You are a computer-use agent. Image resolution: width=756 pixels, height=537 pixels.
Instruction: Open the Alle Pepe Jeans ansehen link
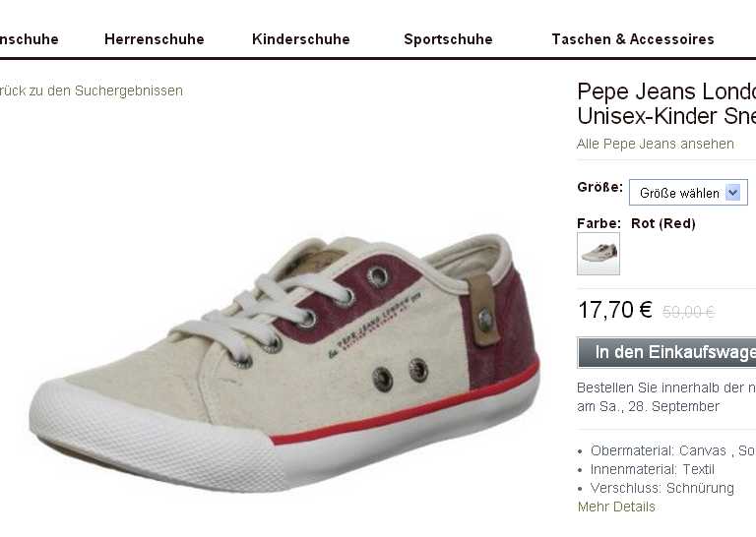click(x=656, y=144)
